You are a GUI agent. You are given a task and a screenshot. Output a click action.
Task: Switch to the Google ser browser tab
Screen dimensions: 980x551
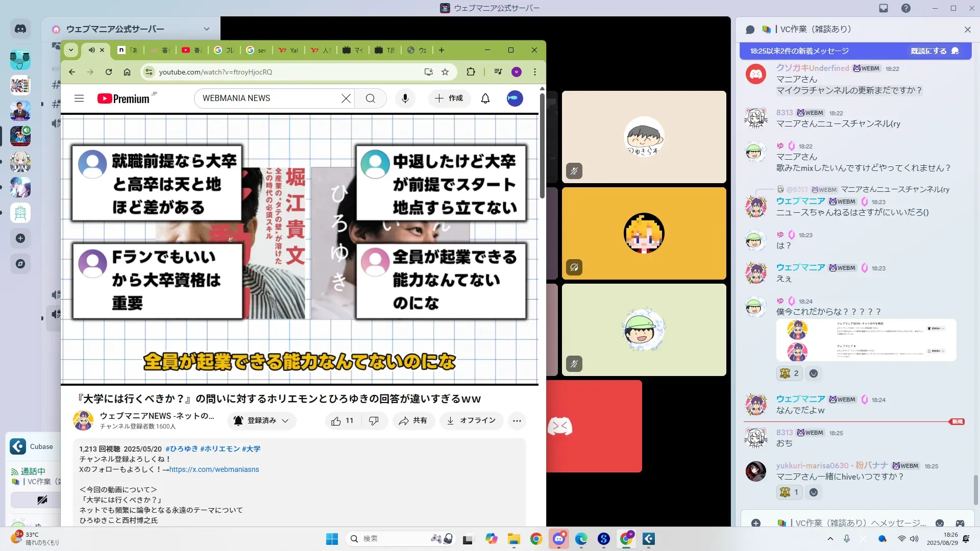tap(257, 50)
